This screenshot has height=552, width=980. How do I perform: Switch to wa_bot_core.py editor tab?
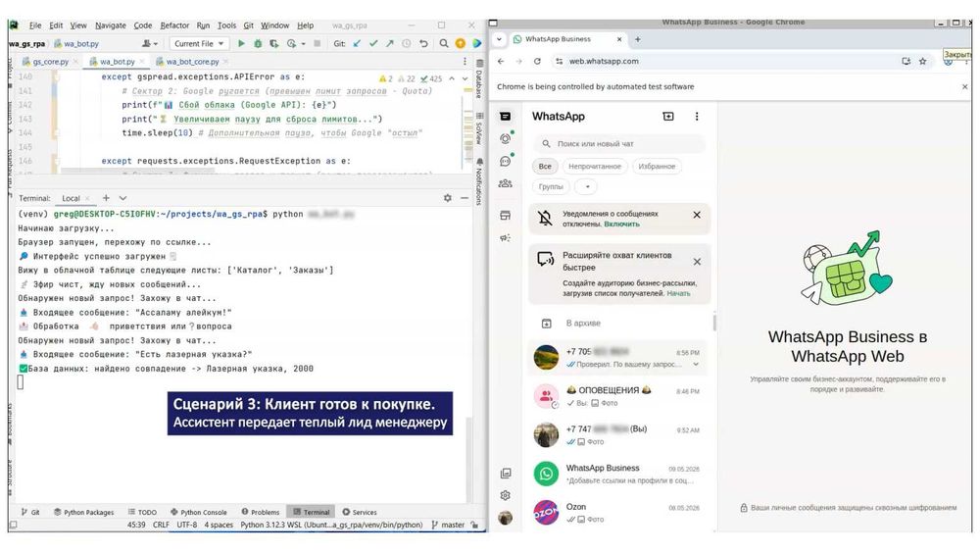191,62
